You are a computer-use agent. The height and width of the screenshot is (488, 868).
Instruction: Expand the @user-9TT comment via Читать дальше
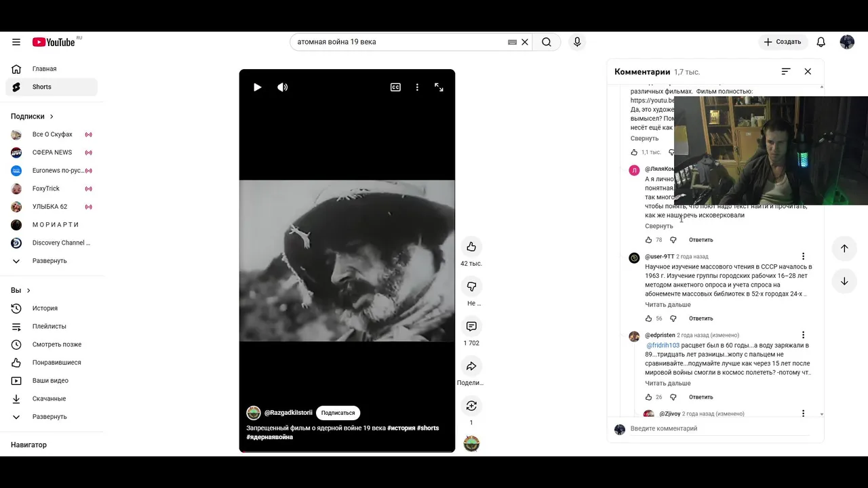[x=668, y=305]
